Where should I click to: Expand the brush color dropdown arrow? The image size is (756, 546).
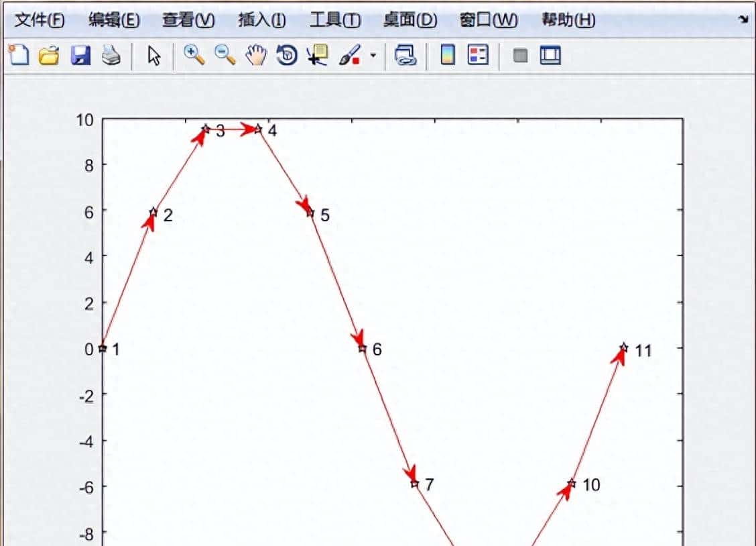[x=373, y=56]
